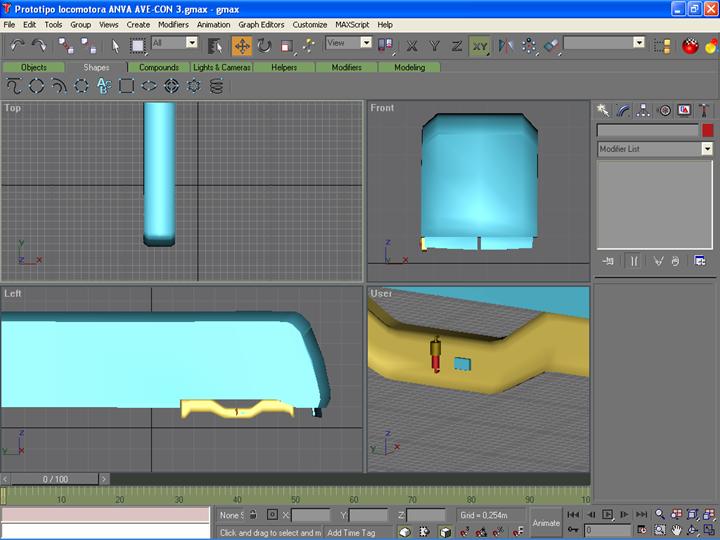
Task: Select the Move transform tool
Action: tap(242, 46)
